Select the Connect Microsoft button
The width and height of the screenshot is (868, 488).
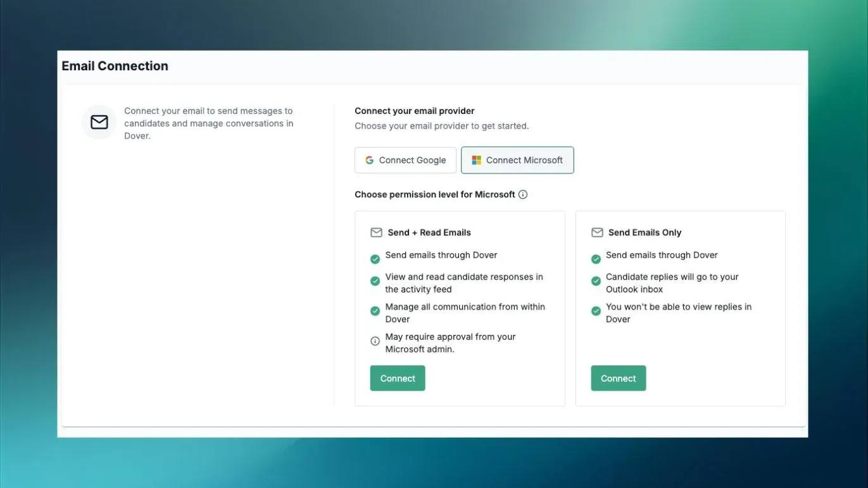(517, 160)
